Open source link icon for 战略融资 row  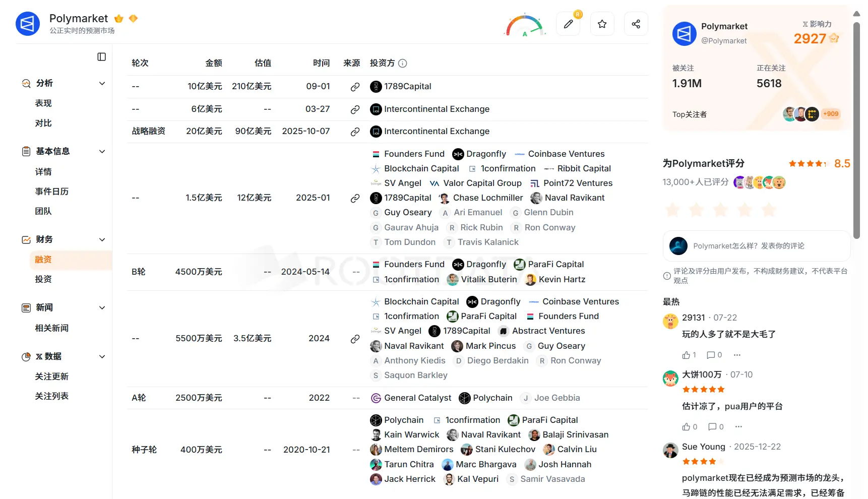click(x=355, y=132)
